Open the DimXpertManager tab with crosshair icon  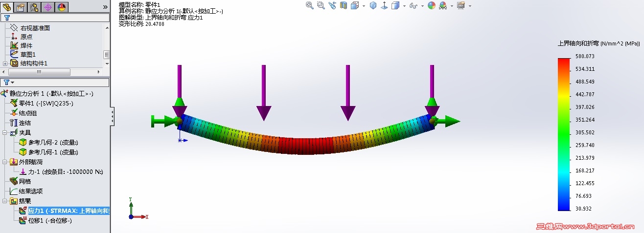[48, 7]
